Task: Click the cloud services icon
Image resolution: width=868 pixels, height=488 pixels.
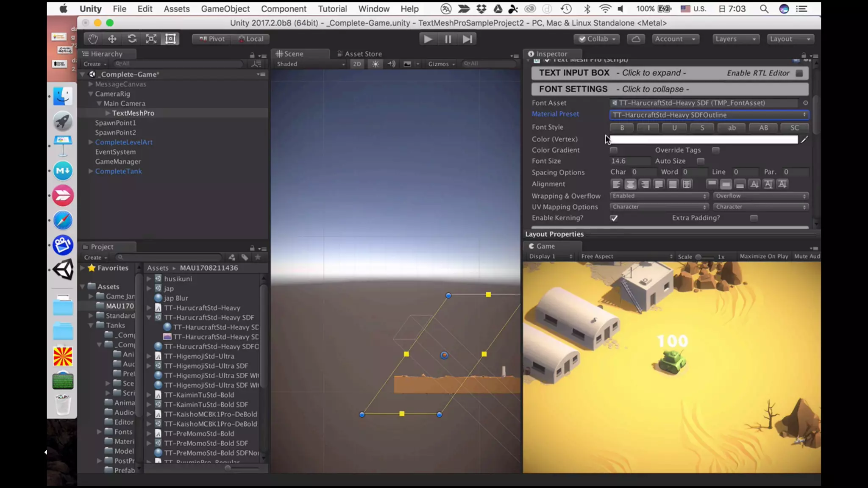Action: (x=636, y=39)
